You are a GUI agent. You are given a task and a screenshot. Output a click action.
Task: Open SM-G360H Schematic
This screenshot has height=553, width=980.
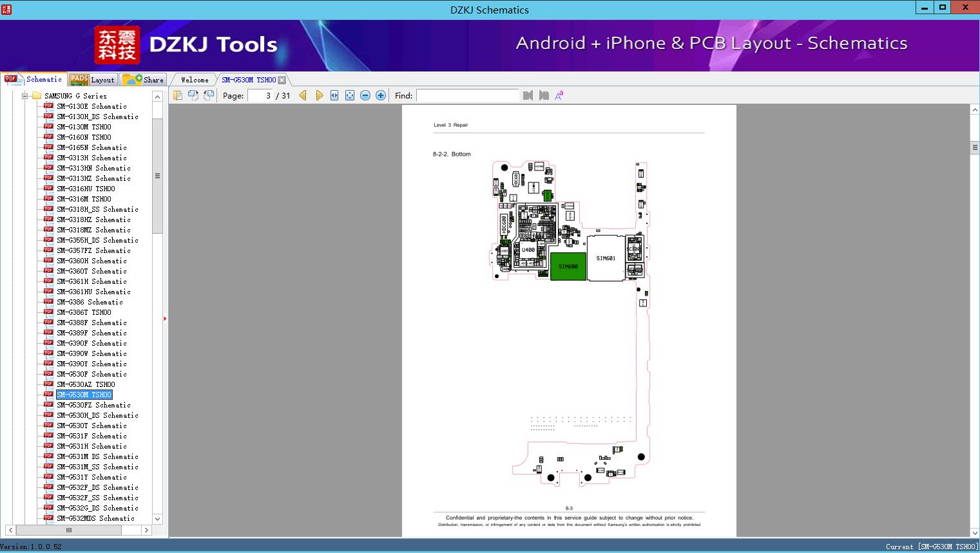pos(91,261)
